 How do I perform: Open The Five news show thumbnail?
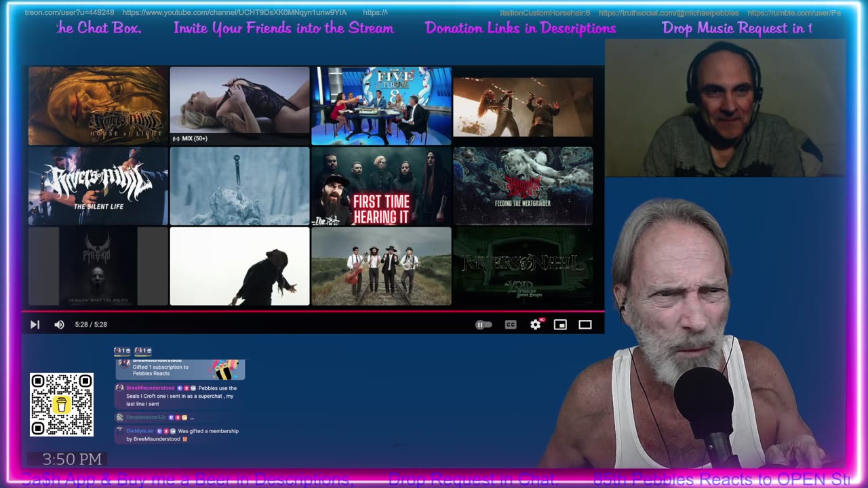pyautogui.click(x=381, y=106)
